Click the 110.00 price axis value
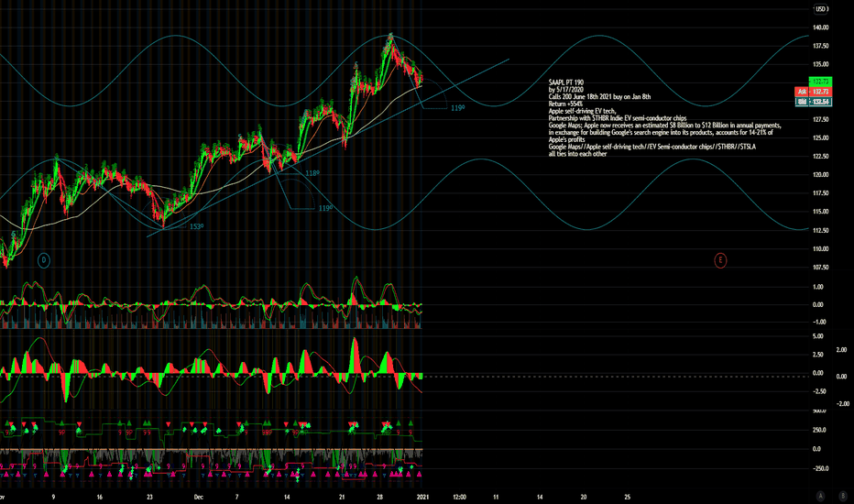Viewport: 854px width, 504px height. click(821, 249)
